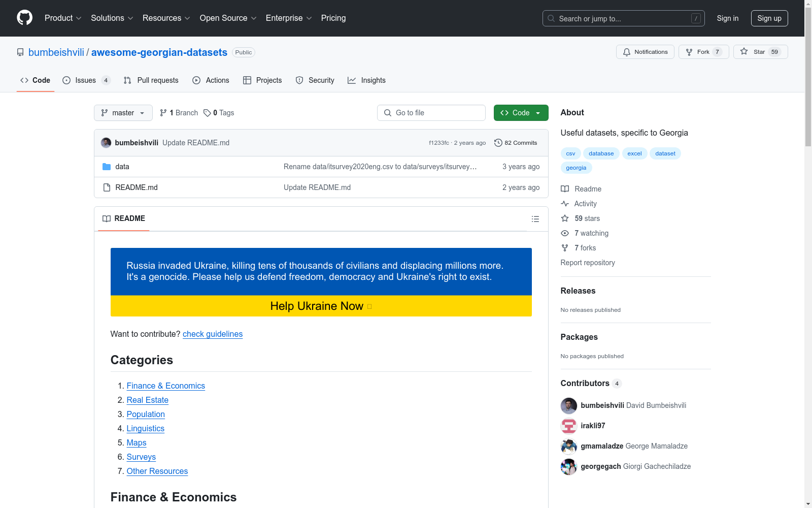Switch to the Insights tab

coord(366,80)
